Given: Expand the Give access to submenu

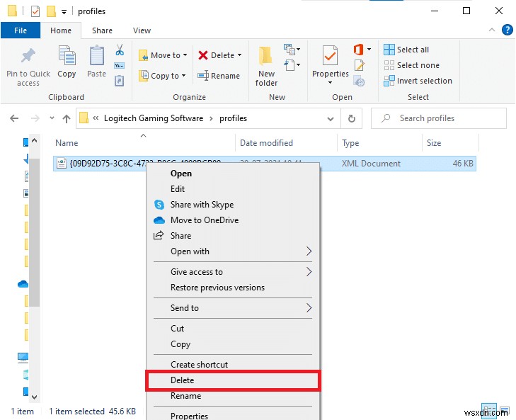Looking at the screenshot, I should [233, 272].
